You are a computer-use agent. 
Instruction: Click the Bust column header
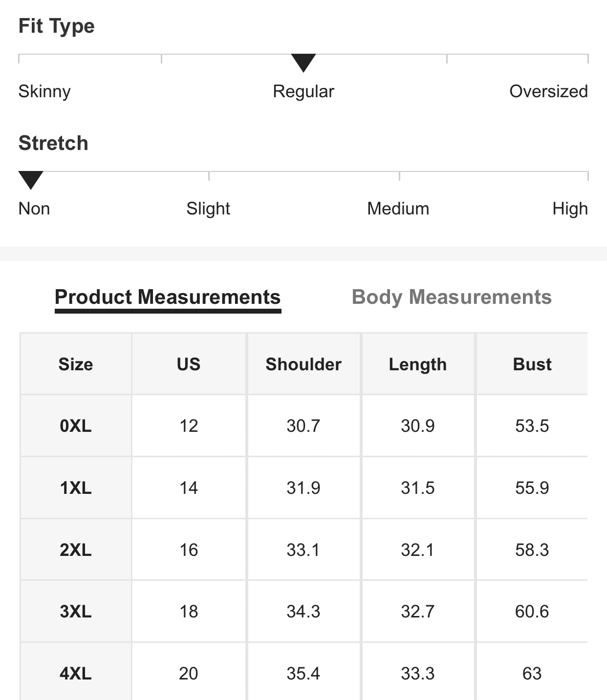tap(532, 364)
